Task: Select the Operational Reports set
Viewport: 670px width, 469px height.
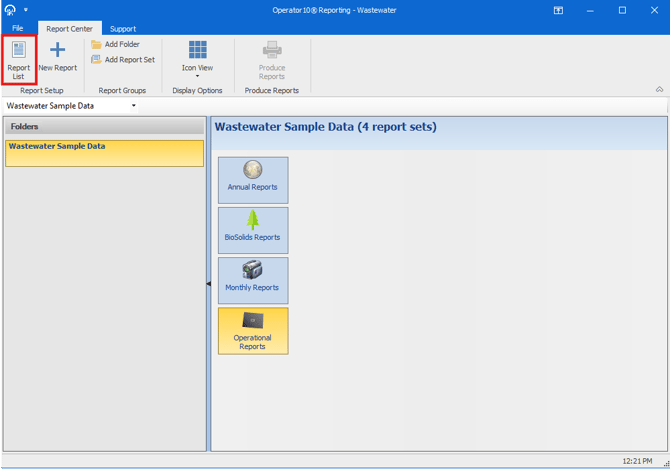Action: point(253,330)
